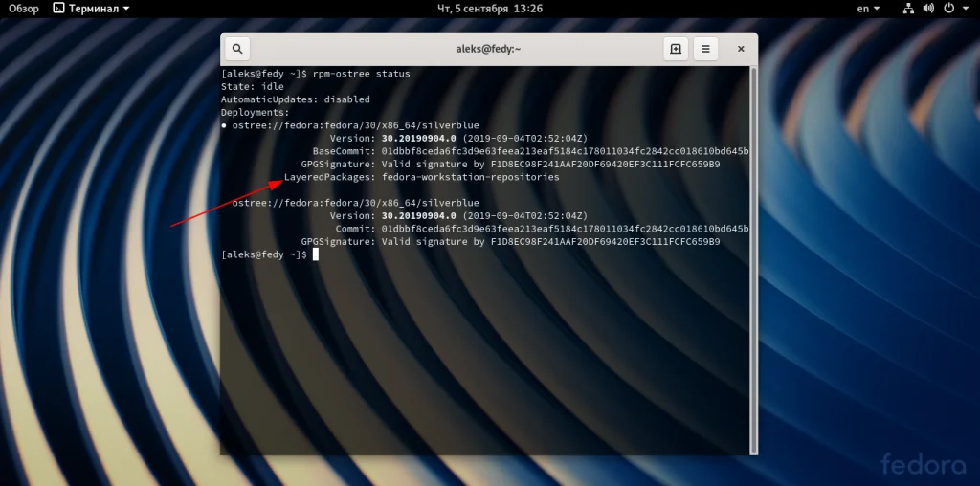
Task: Open the Терминал application menu
Action: click(x=91, y=9)
